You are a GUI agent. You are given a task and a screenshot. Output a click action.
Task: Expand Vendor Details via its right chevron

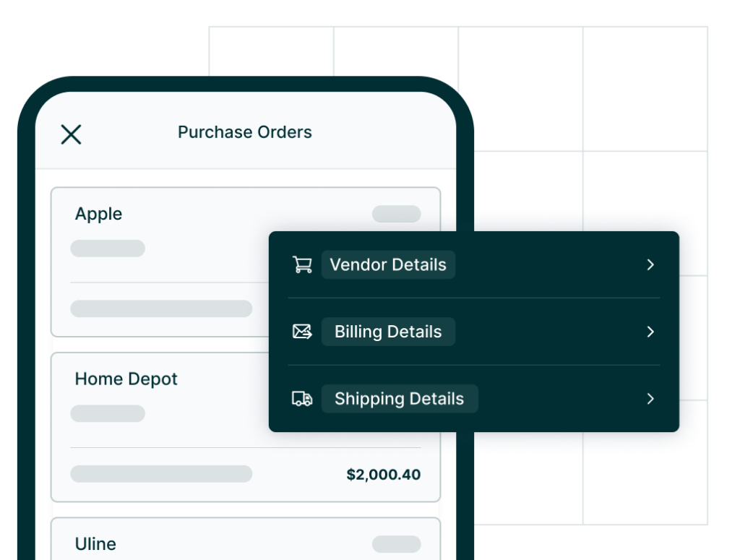coord(650,264)
